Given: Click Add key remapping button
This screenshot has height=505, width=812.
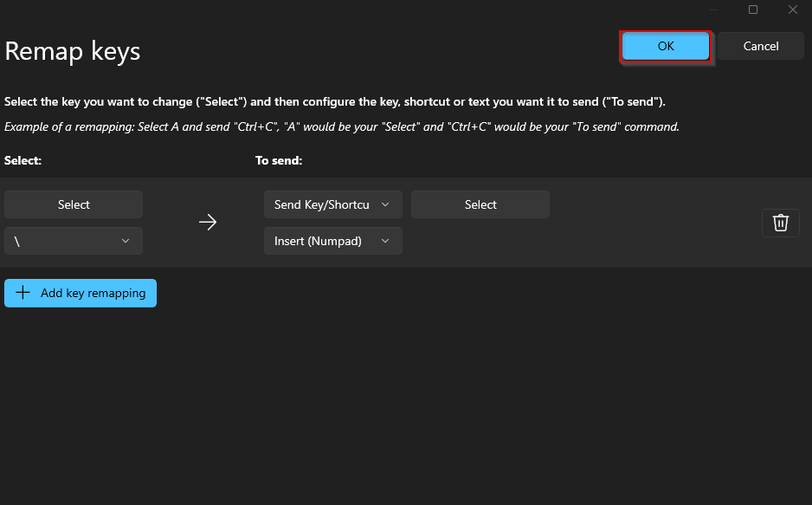Looking at the screenshot, I should point(81,293).
